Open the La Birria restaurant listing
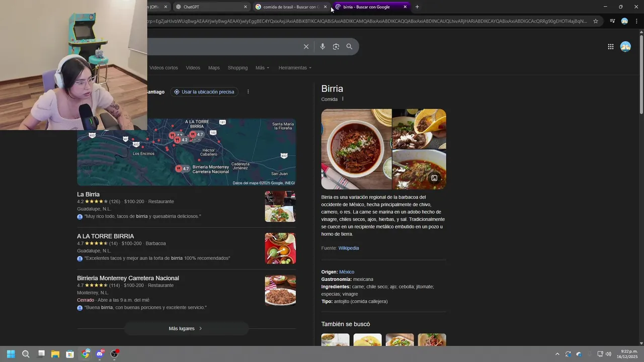 pyautogui.click(x=88, y=195)
